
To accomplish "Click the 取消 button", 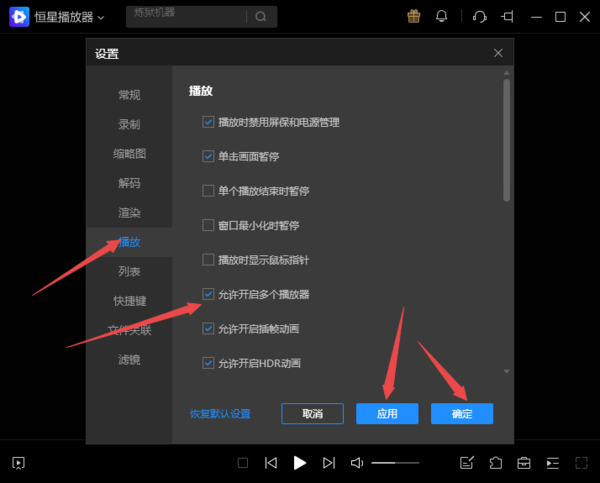I will (312, 414).
